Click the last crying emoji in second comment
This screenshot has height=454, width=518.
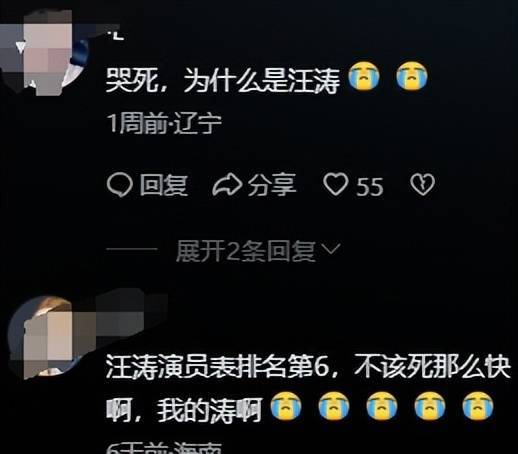pos(478,406)
